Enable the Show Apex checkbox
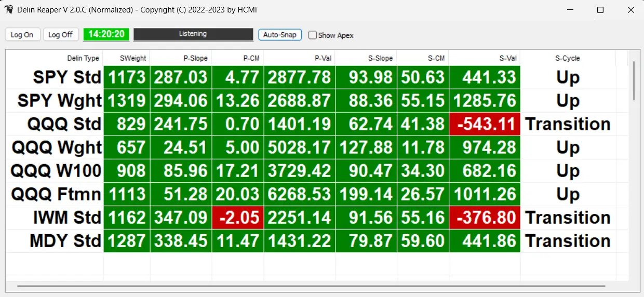The width and height of the screenshot is (644, 297). tap(313, 35)
